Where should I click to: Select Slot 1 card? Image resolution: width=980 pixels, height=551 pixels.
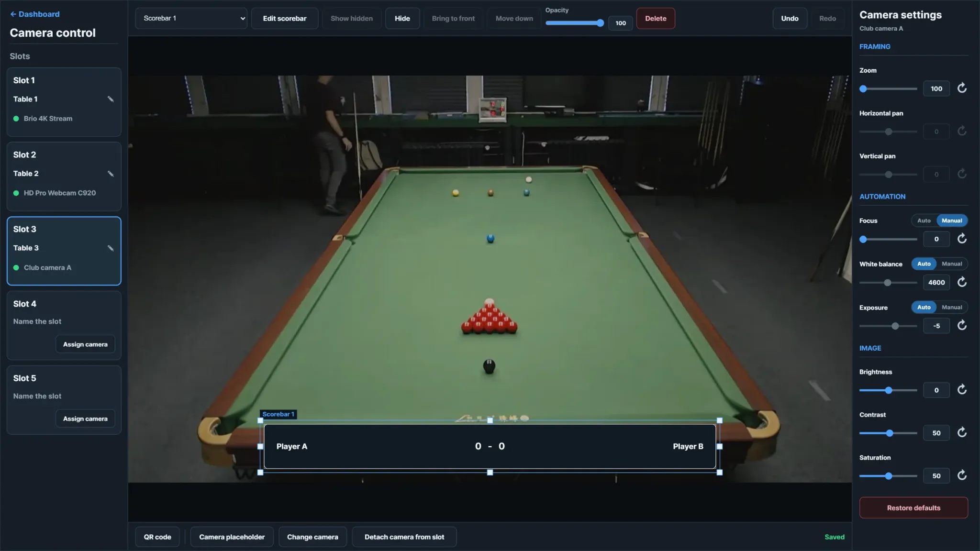pyautogui.click(x=64, y=102)
